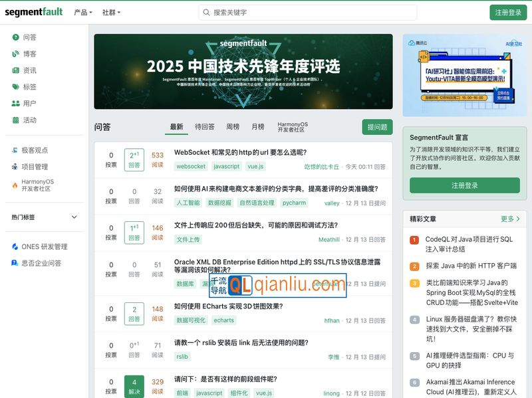The height and width of the screenshot is (398, 532).
Task: Open 用户 via the users icon
Action: tap(15, 104)
